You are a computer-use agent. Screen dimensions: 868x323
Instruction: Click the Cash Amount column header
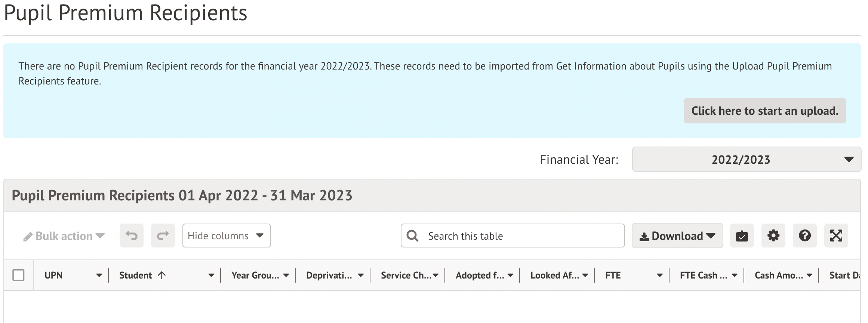778,276
